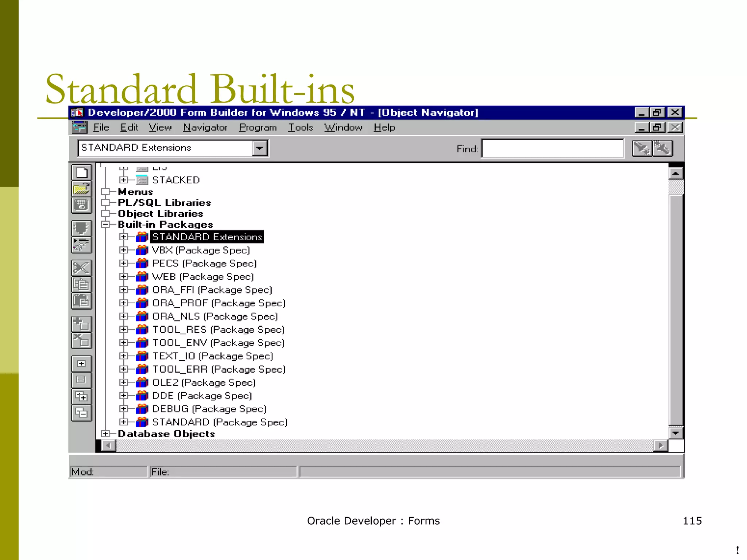The height and width of the screenshot is (560, 747).
Task: Click the horizontal scrollbar left arrow
Action: pyautogui.click(x=109, y=446)
